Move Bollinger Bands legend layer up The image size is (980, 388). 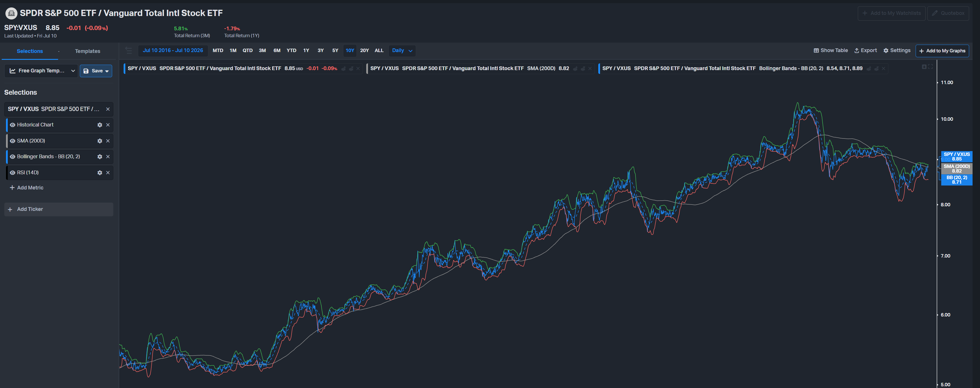pos(869,69)
